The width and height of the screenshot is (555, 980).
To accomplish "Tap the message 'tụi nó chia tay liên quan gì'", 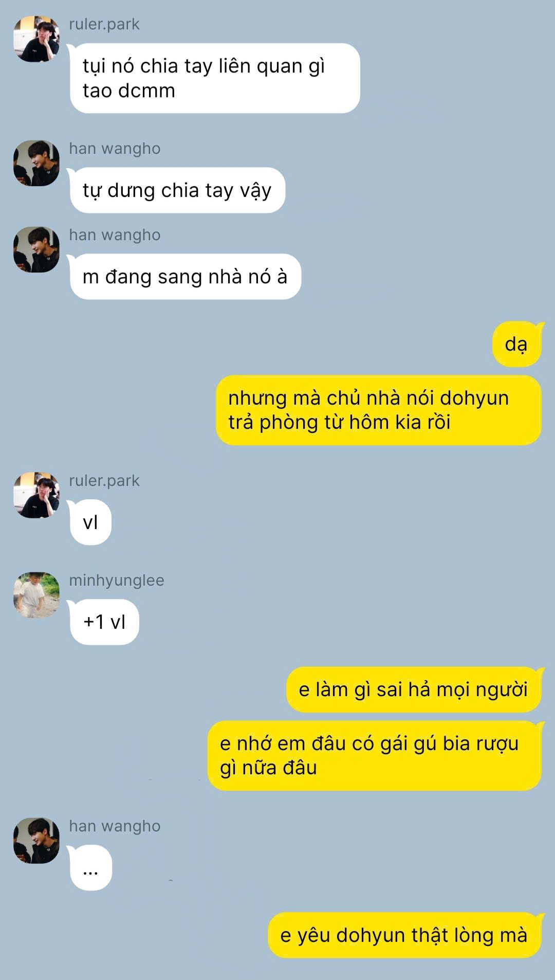I will 215,78.
